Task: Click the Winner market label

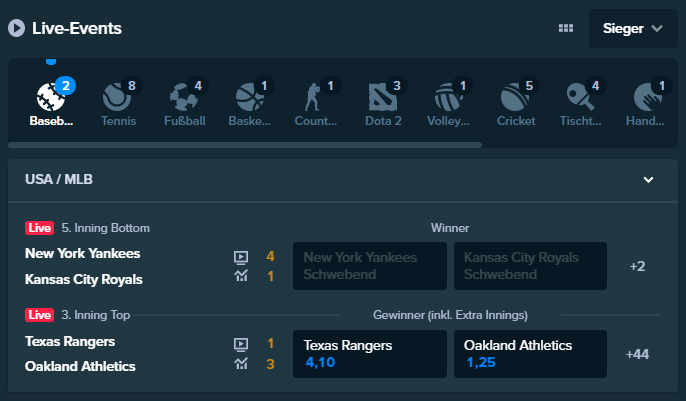Action: click(450, 228)
